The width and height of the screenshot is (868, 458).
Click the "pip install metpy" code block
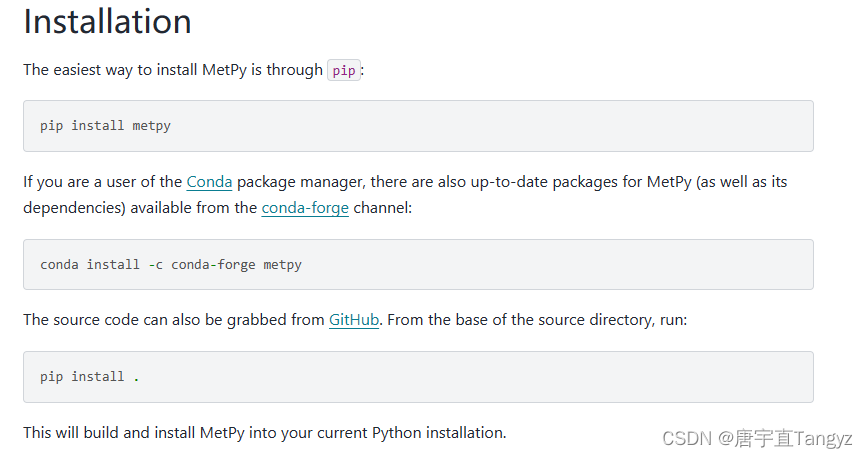coord(418,126)
